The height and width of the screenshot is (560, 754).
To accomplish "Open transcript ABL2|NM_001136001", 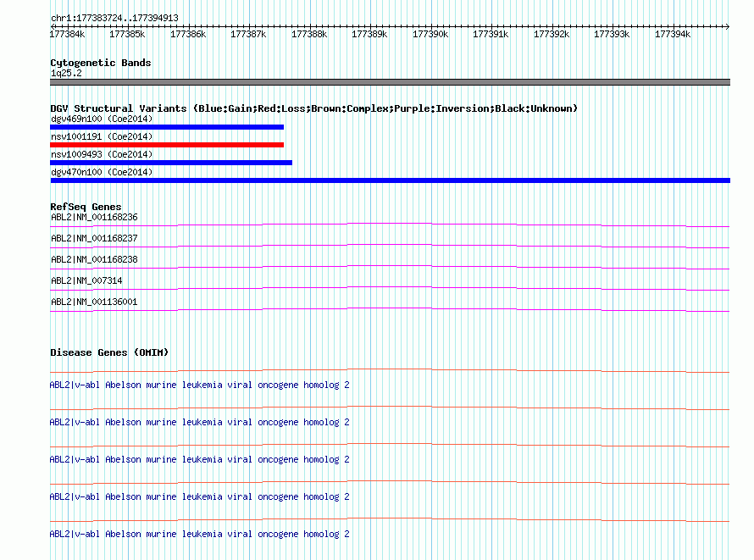I will 94,302.
